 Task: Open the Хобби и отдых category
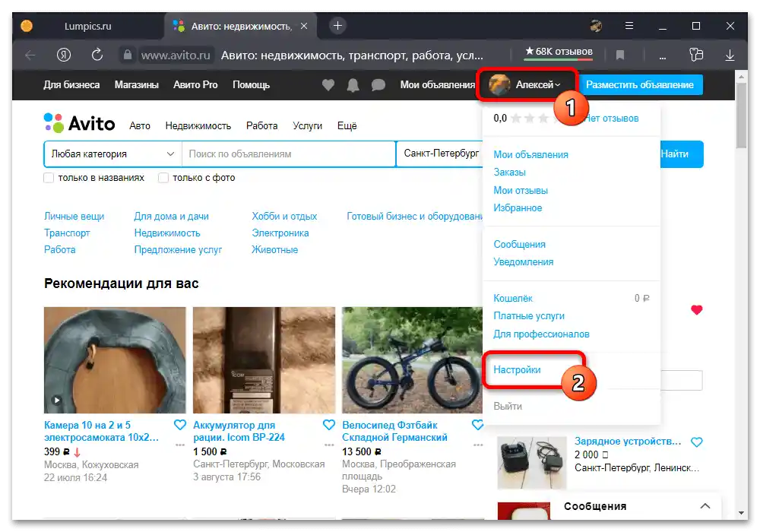(284, 217)
